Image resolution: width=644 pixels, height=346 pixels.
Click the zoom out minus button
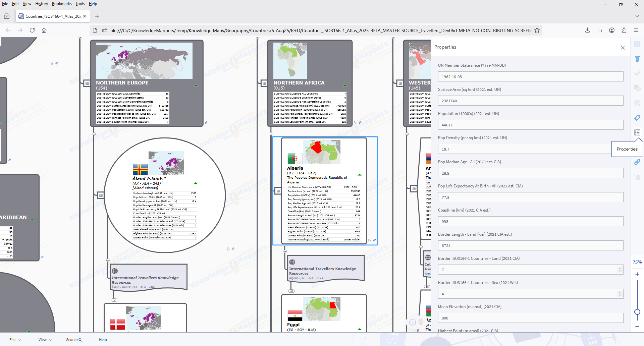[637, 327]
